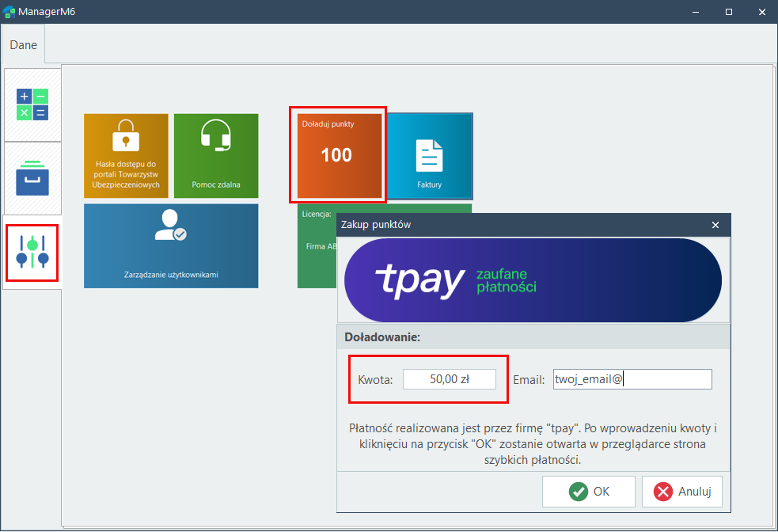
Task: Maximize the ManagerM6 window
Action: pos(729,12)
